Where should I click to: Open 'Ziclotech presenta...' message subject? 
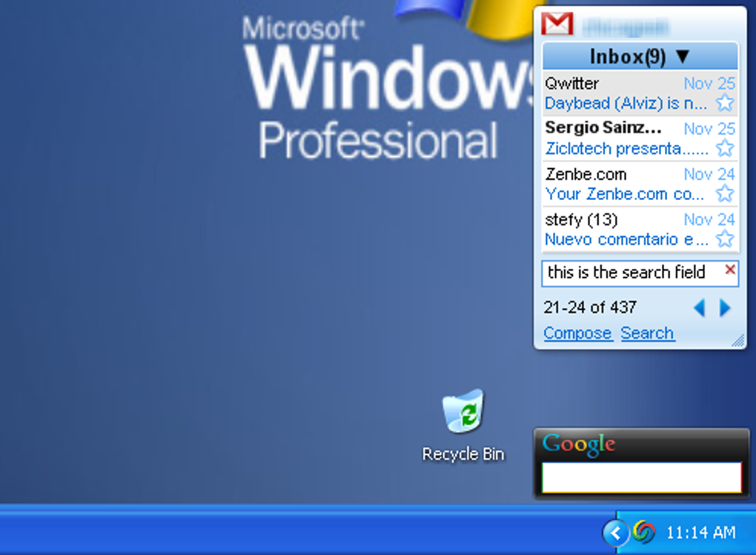pyautogui.click(x=626, y=148)
